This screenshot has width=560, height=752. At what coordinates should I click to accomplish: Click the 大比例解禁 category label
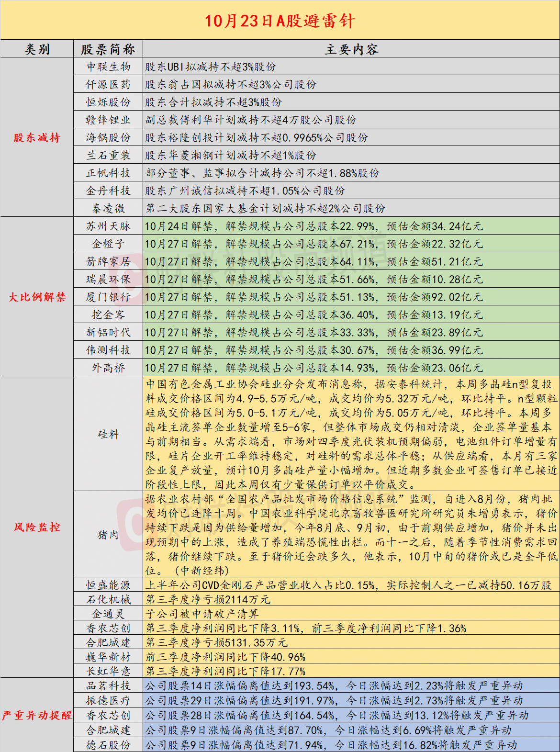click(37, 297)
